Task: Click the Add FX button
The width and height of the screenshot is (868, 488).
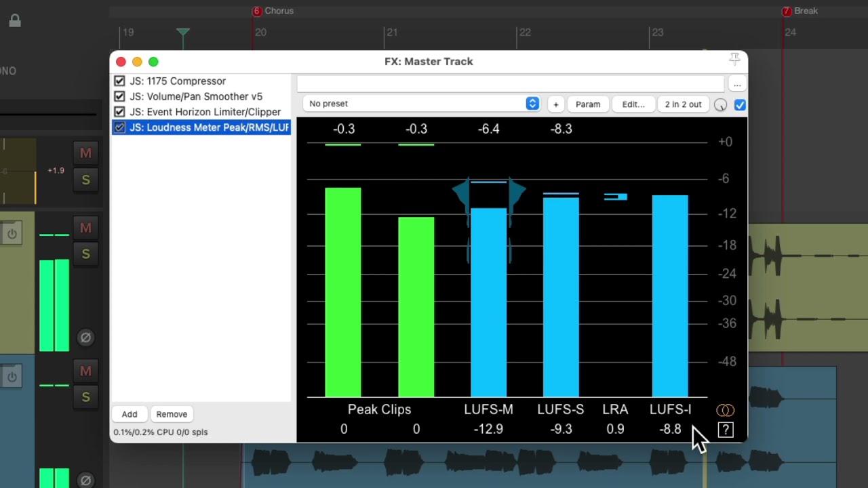Action: 130,414
